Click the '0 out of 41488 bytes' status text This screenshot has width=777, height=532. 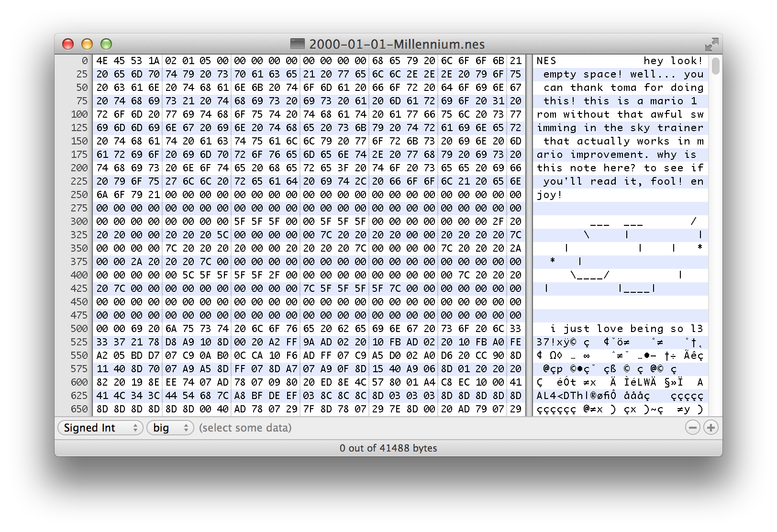point(388,448)
